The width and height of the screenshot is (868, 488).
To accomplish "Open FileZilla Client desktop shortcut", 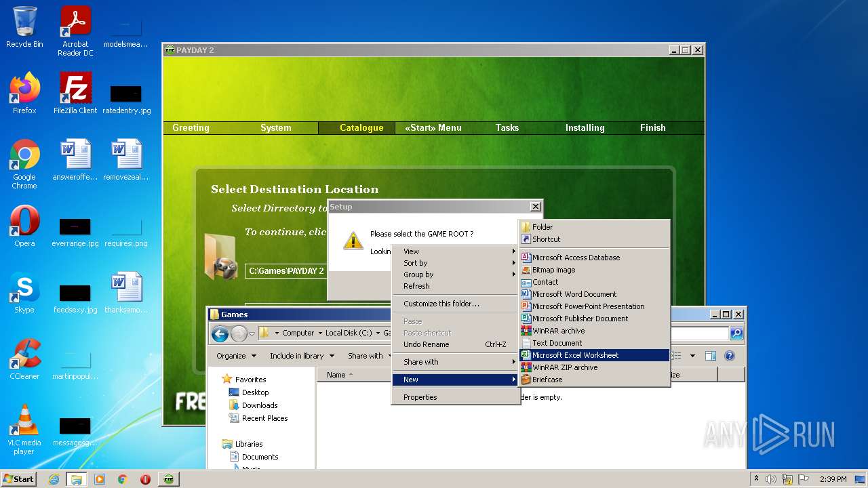I will pyautogui.click(x=75, y=94).
